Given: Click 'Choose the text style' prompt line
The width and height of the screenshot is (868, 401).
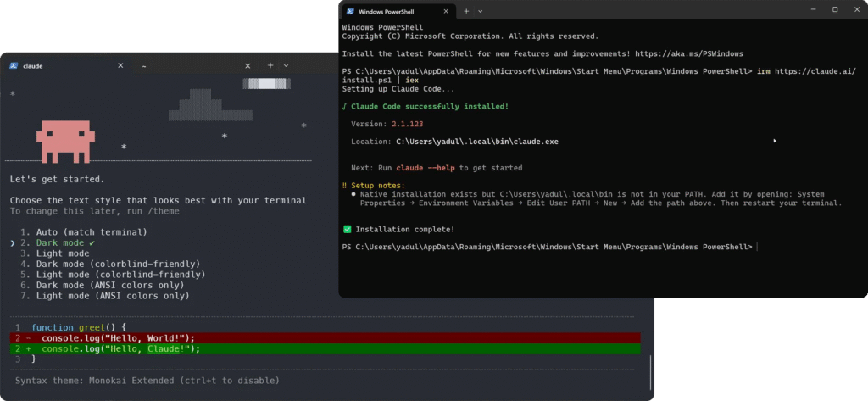Looking at the screenshot, I should [158, 200].
